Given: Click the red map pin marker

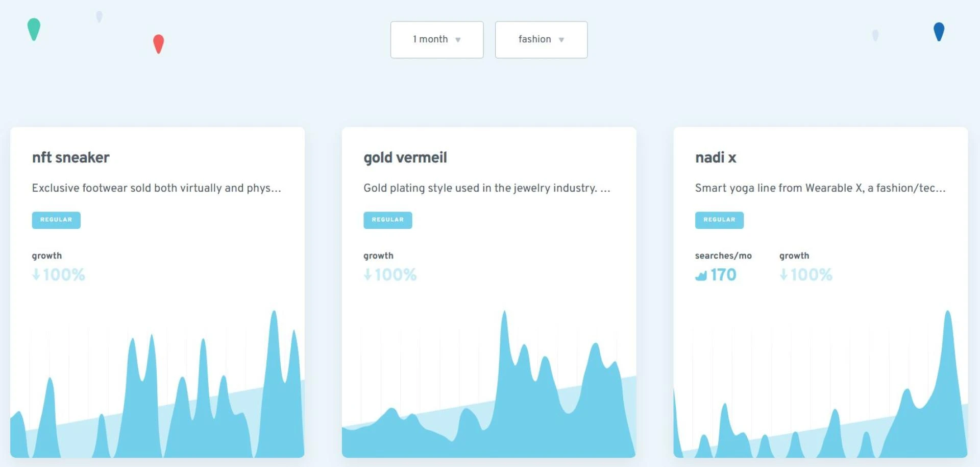Looking at the screenshot, I should point(158,44).
